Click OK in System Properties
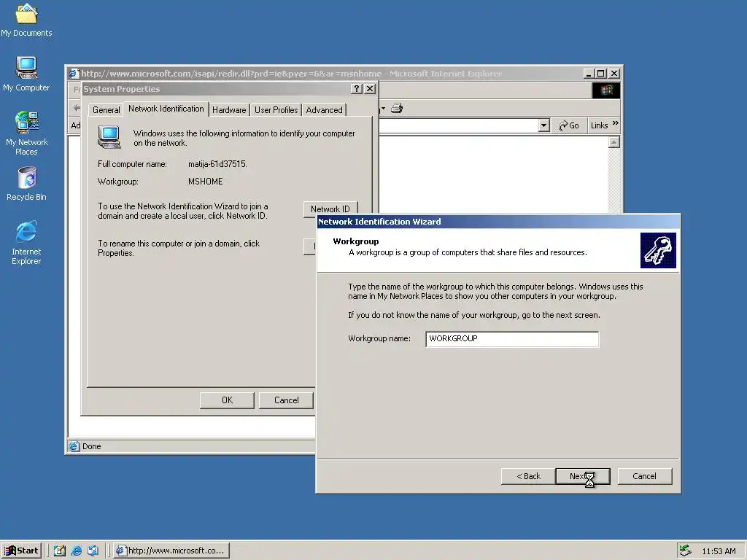Viewport: 747px width, 560px height. [x=227, y=400]
